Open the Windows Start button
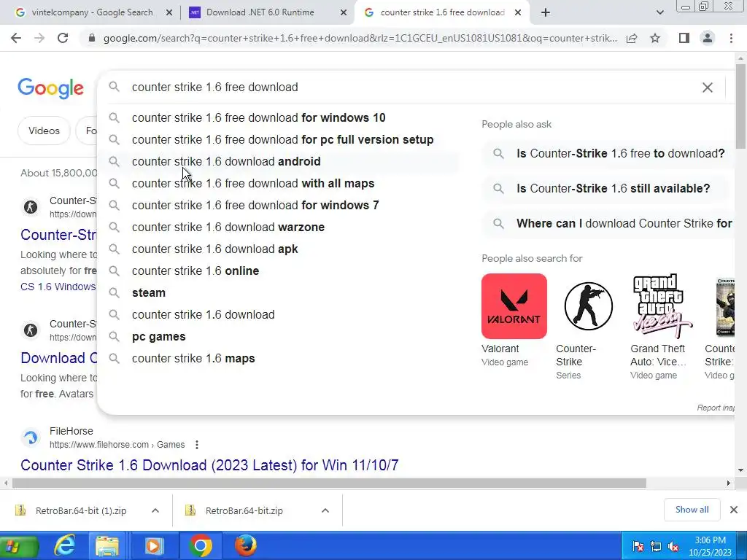 click(x=18, y=545)
